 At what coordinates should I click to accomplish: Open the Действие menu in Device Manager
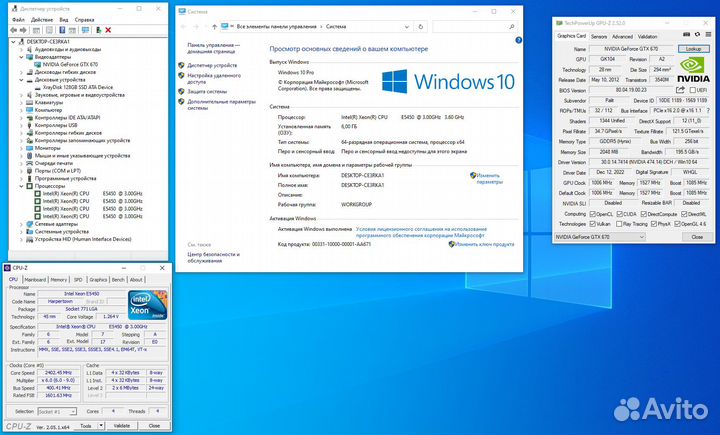(42, 20)
